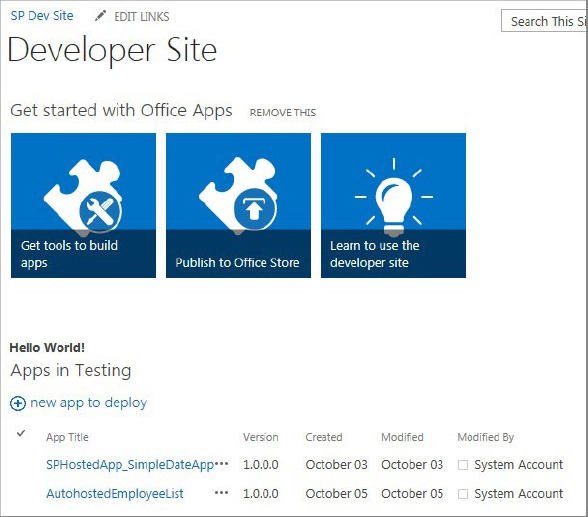Sort by the Modified By column header

(486, 437)
